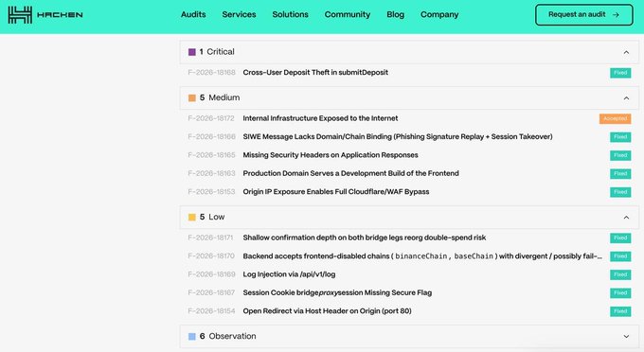Open Session Cookie Missing Secure Flag finding
The height and width of the screenshot is (352, 644).
337,292
